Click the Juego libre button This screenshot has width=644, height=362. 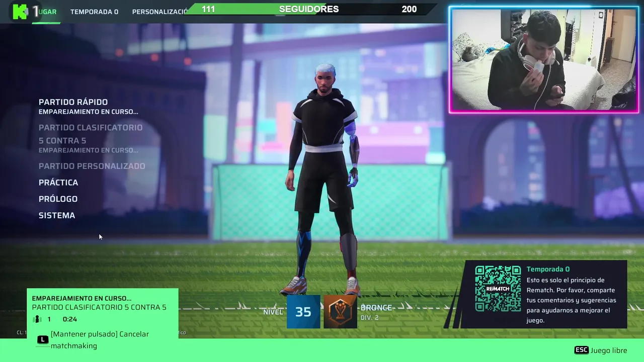pyautogui.click(x=609, y=350)
